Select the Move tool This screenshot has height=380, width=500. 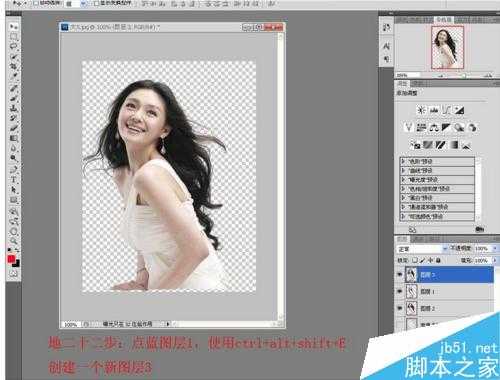(14, 27)
